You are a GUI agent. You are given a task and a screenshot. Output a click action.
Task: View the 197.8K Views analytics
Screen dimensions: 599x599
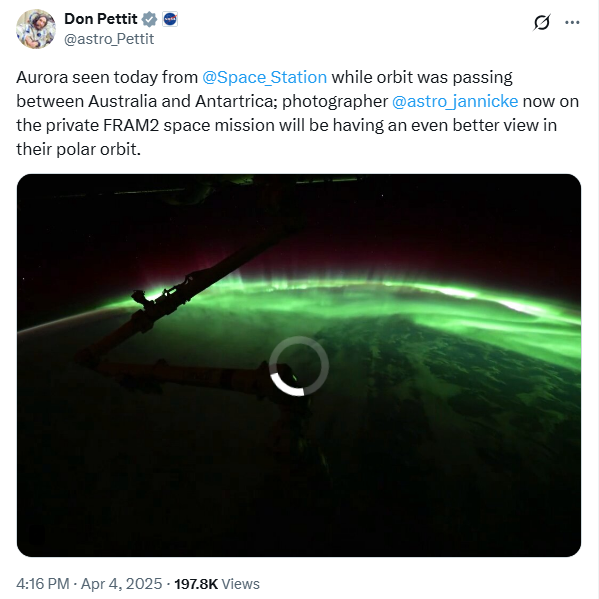[x=217, y=584]
